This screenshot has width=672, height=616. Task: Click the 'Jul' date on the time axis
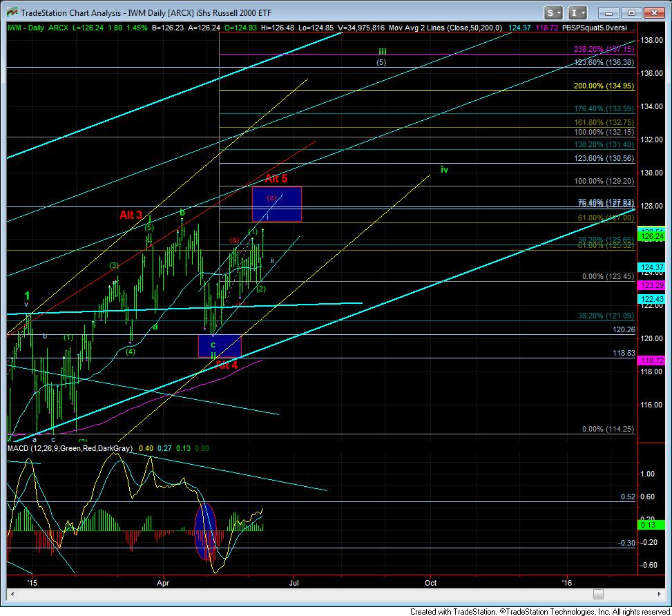(x=294, y=583)
